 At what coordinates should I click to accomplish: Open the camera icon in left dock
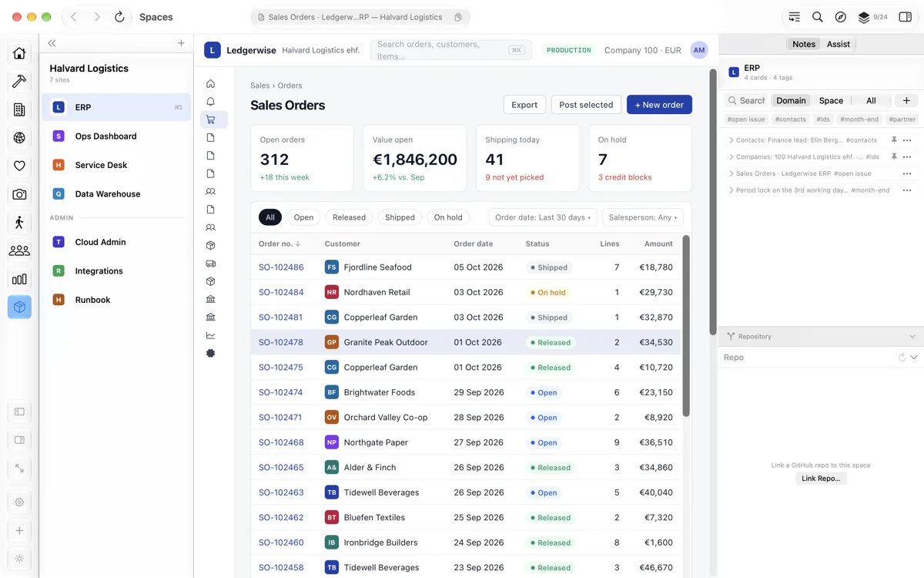pos(19,195)
